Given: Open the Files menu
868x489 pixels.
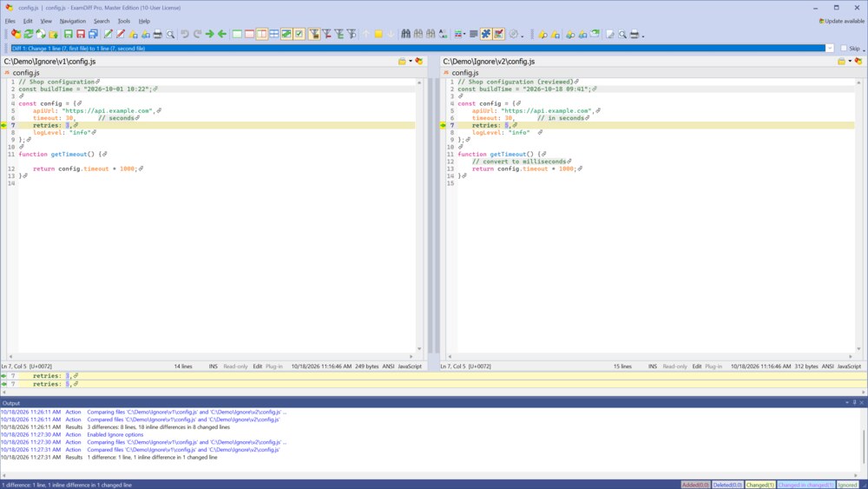Looking at the screenshot, I should coord(10,21).
